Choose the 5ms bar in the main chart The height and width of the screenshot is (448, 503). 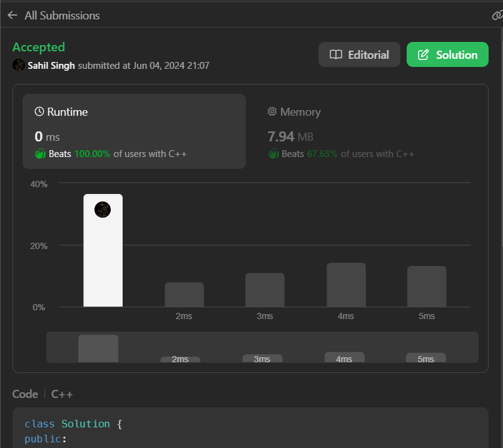point(427,287)
